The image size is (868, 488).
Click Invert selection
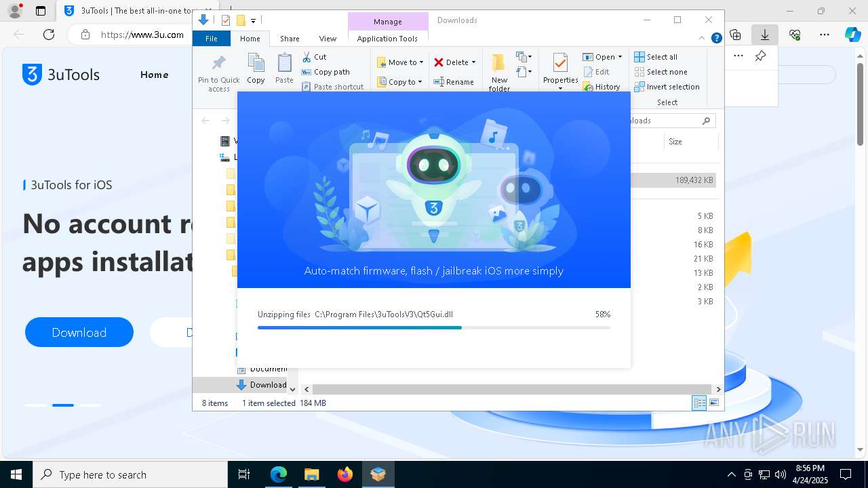point(667,87)
